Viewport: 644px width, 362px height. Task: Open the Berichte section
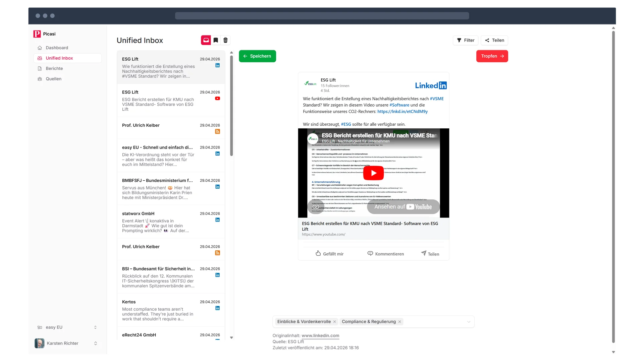67,68
